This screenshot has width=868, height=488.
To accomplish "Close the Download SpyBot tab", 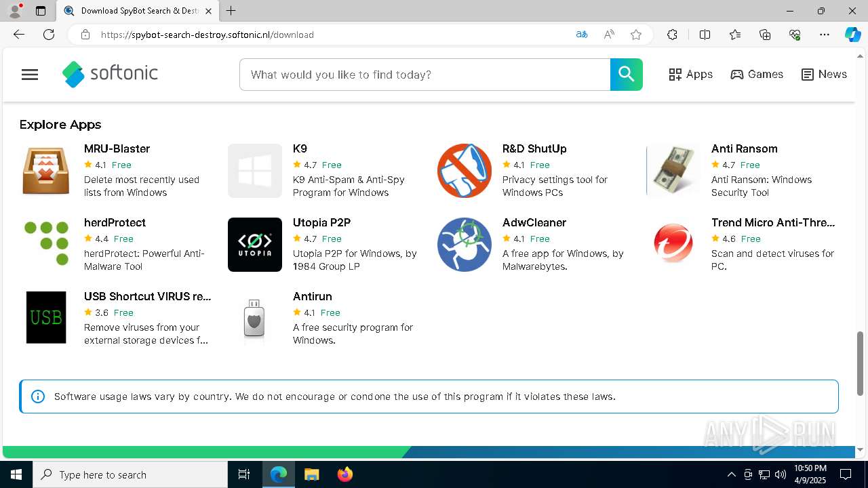I will (x=208, y=11).
